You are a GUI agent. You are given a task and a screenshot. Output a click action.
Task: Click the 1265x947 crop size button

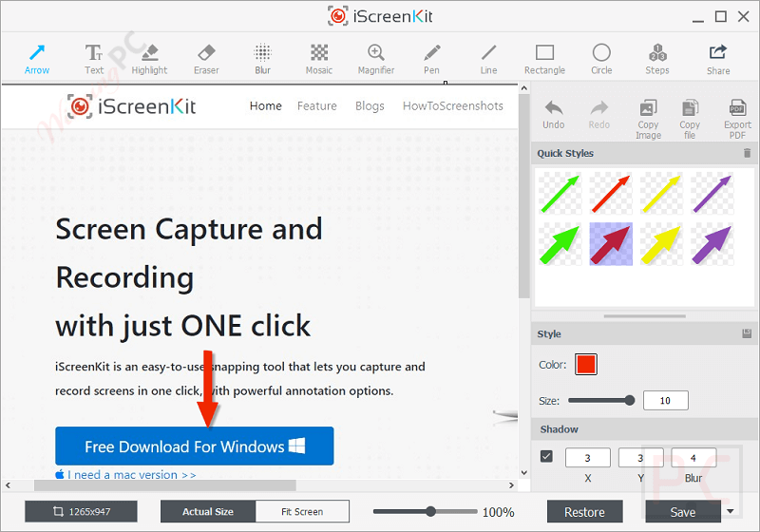tap(81, 511)
